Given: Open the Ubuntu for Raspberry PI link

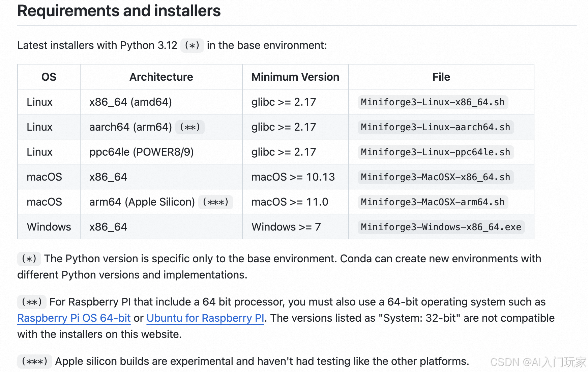Looking at the screenshot, I should tap(205, 318).
